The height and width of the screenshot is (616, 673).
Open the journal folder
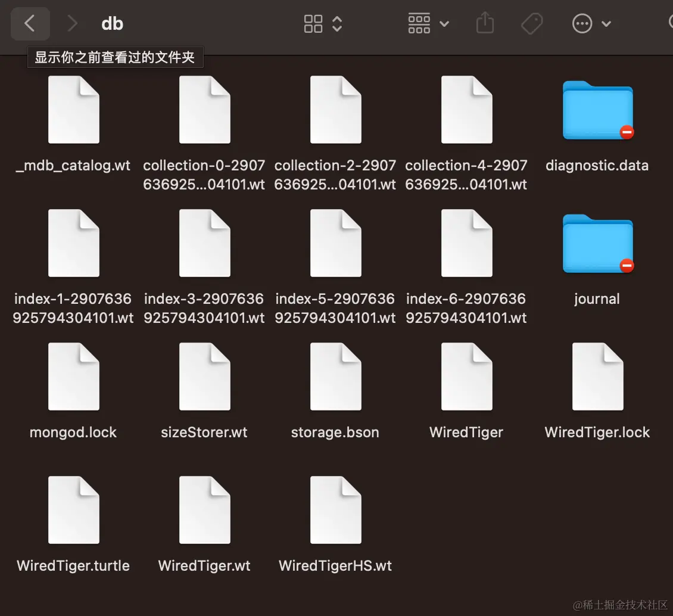tap(597, 244)
